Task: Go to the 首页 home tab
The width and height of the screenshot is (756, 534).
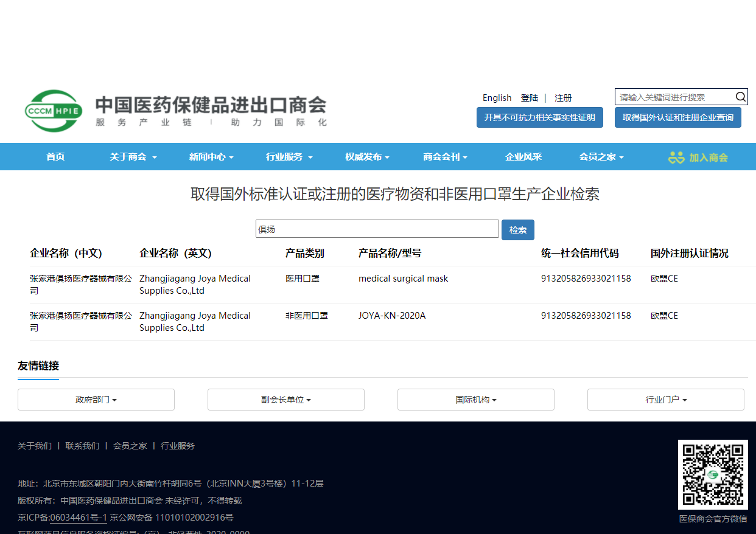Action: (55, 157)
